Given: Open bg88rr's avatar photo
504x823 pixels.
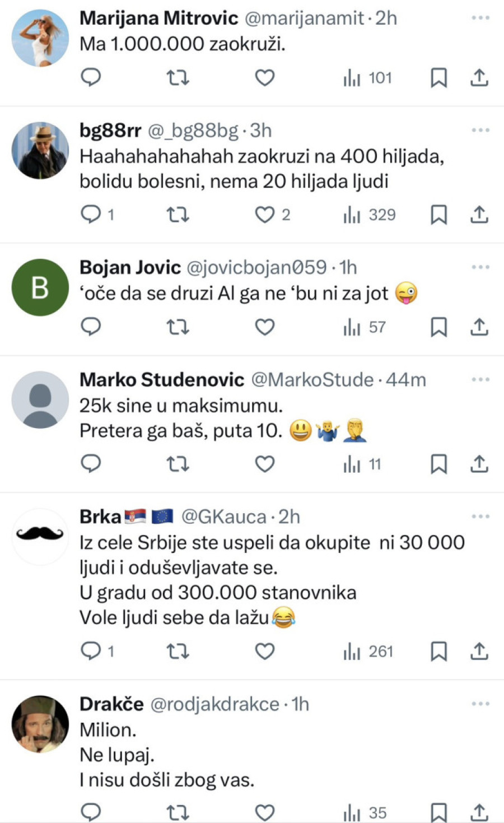Looking at the screenshot, I should pyautogui.click(x=40, y=150).
